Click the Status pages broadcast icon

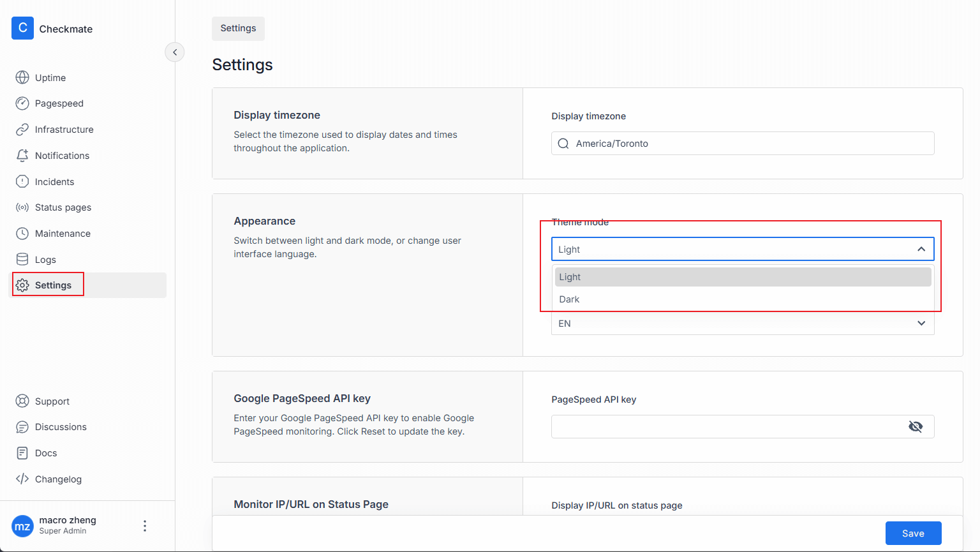point(22,207)
